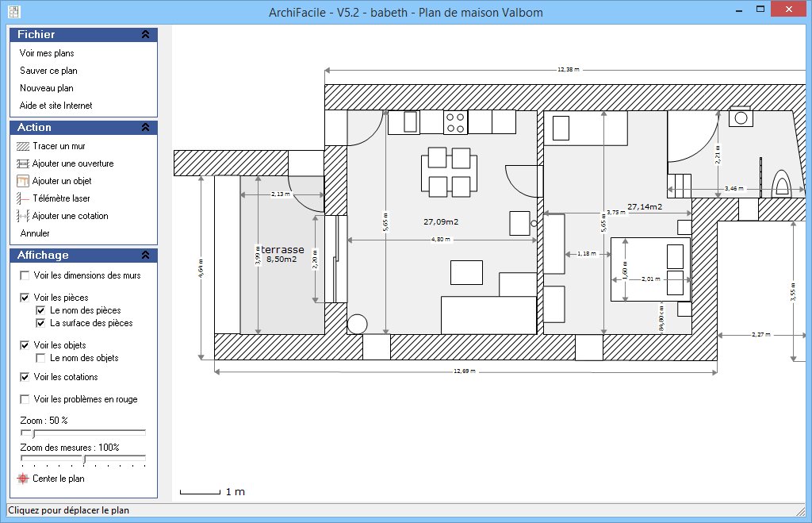
Task: Select the dining table with four chairs
Action: [449, 172]
